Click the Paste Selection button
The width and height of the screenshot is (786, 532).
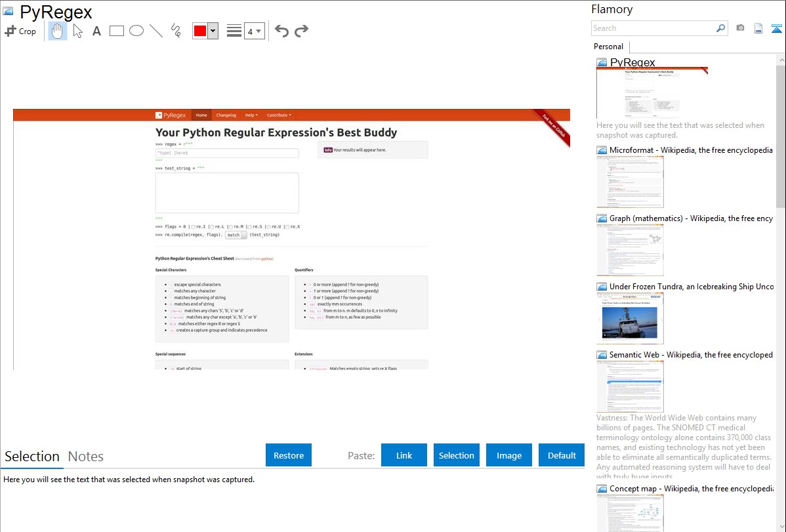[x=456, y=455]
